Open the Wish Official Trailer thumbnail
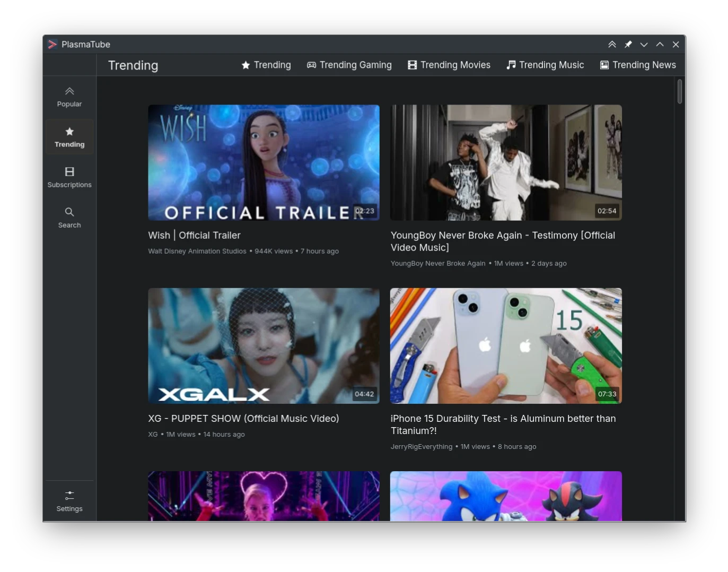728x572 pixels. coord(264,162)
